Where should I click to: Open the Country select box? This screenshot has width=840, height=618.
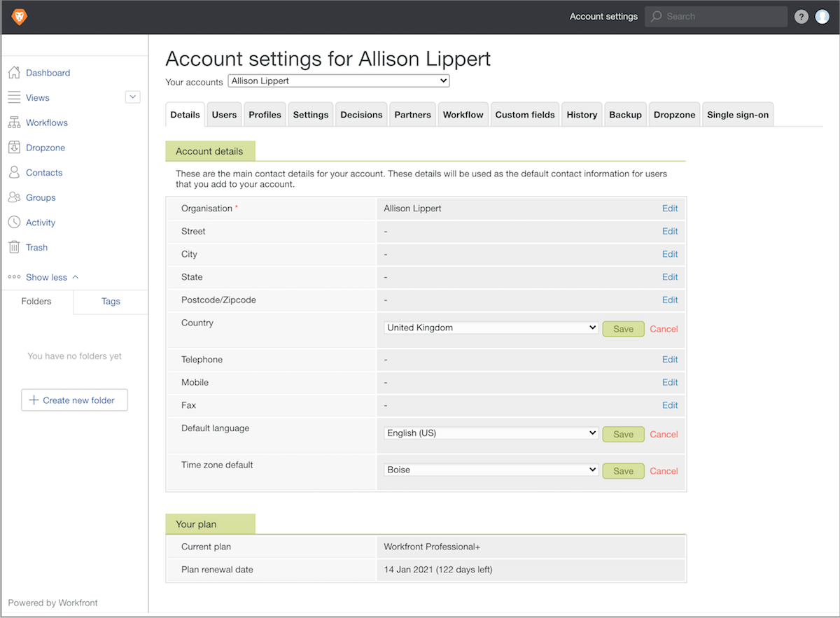coord(491,328)
